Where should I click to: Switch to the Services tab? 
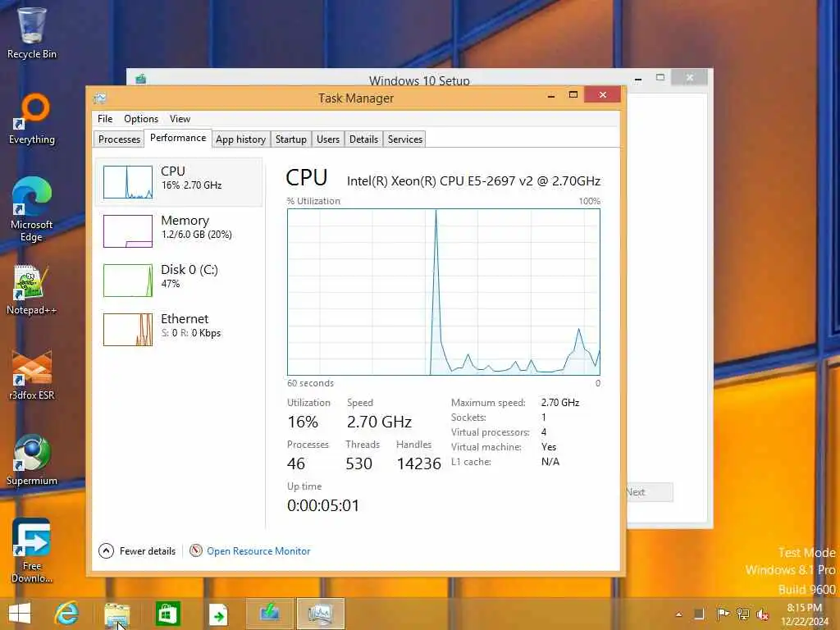point(405,139)
